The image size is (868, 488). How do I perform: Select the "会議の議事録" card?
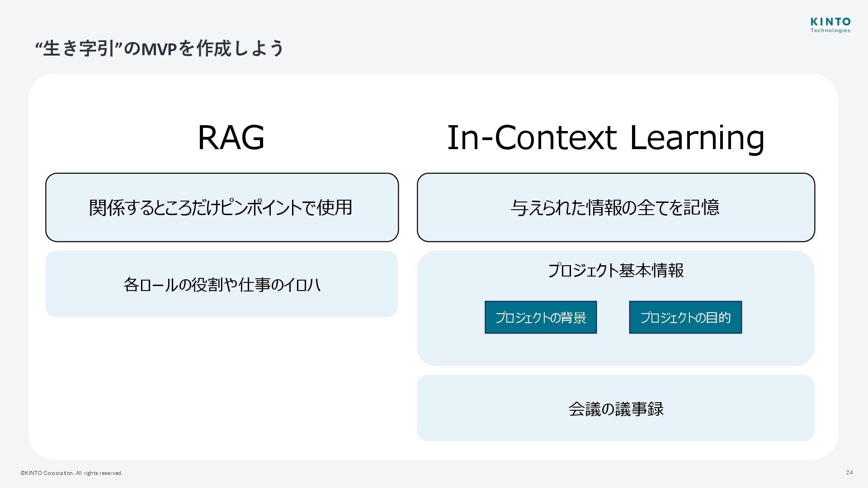616,408
